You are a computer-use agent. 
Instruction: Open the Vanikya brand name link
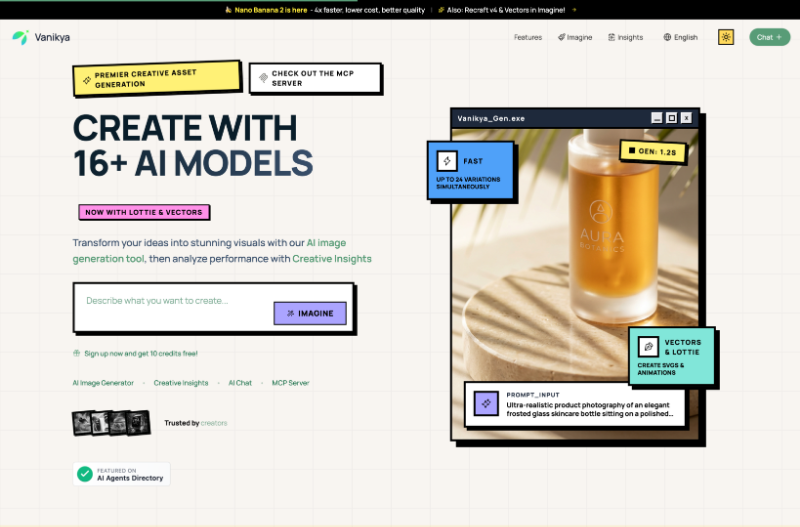coord(52,37)
